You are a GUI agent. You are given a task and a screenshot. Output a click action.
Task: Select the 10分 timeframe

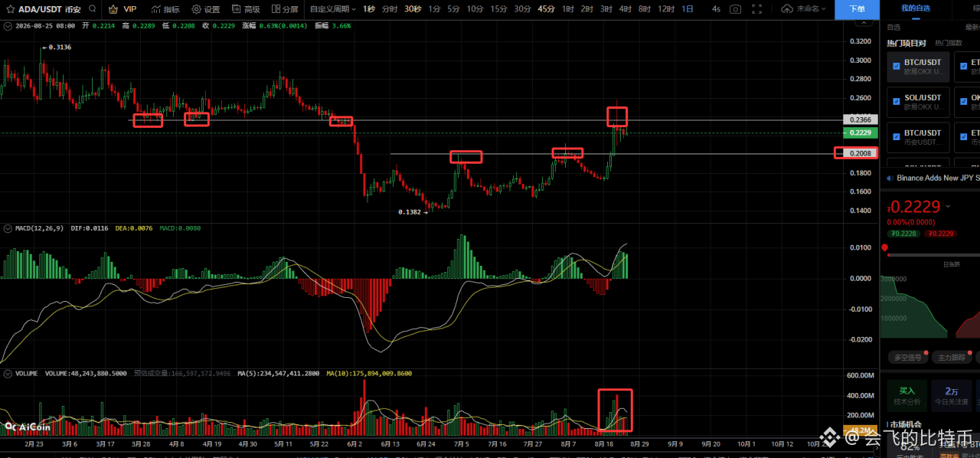(475, 9)
